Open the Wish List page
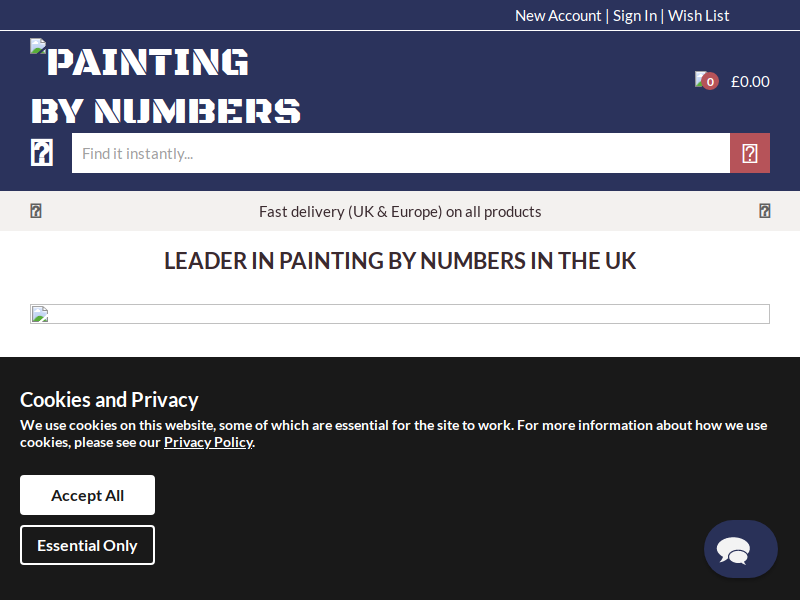Viewport: 800px width, 600px height. [x=698, y=16]
